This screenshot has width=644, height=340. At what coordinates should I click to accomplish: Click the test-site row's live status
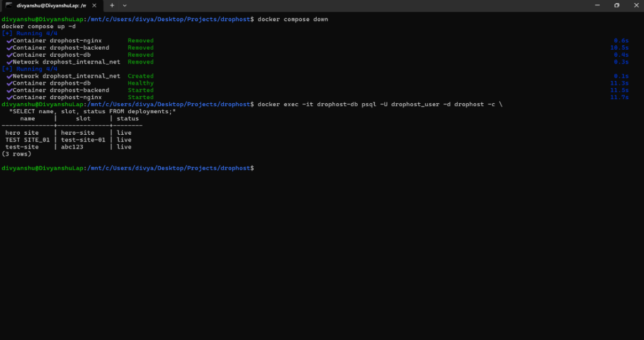click(x=124, y=146)
